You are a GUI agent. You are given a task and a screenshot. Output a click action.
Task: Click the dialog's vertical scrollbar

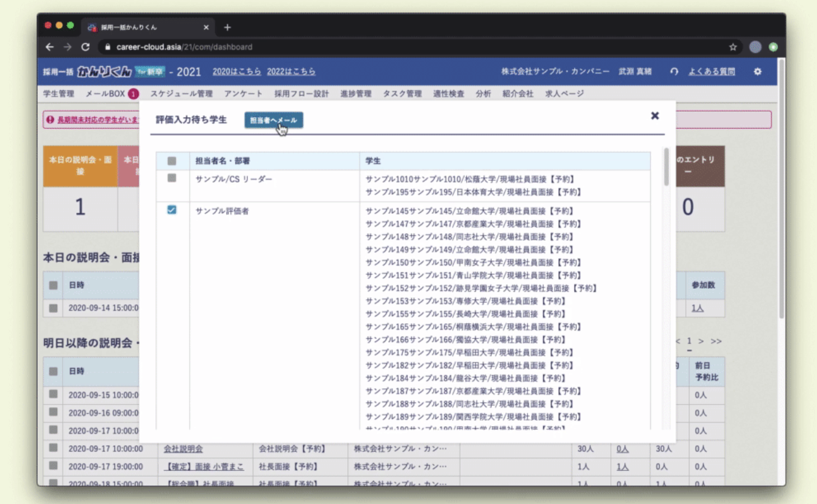[666, 167]
